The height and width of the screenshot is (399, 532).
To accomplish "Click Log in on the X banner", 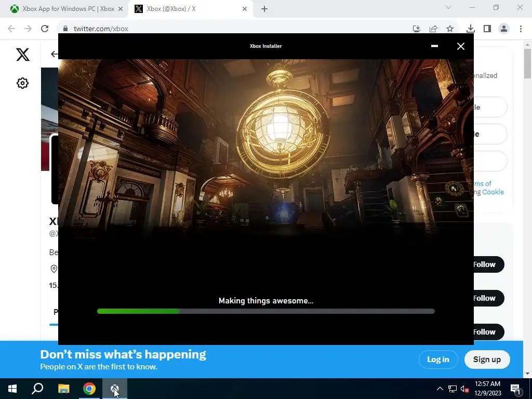I will coord(438,360).
